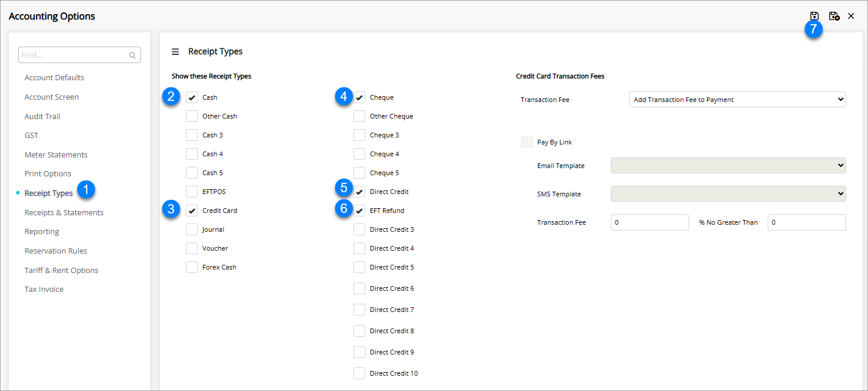Image resolution: width=868 pixels, height=391 pixels.
Task: Toggle the Credit Card checkbox off
Action: [192, 211]
